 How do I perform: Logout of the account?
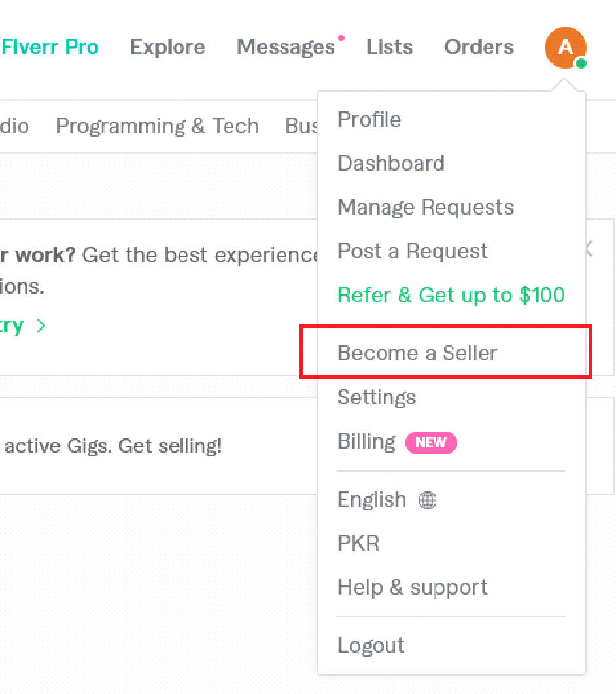coord(371,646)
